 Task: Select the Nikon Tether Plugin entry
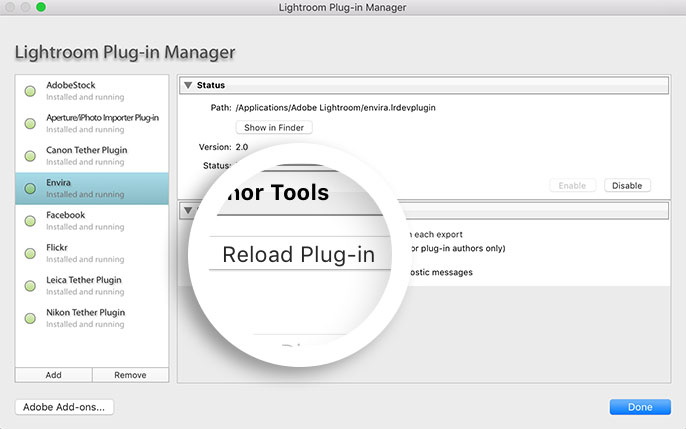(92, 318)
